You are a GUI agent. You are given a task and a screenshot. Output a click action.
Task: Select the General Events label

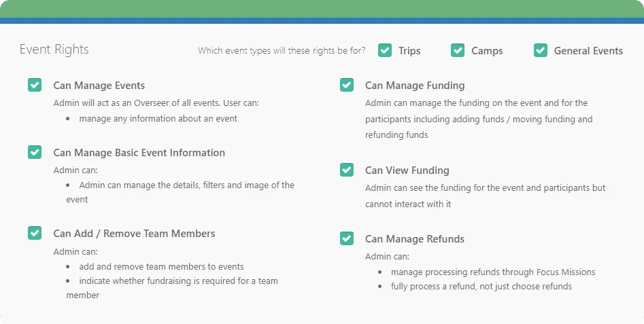click(588, 51)
